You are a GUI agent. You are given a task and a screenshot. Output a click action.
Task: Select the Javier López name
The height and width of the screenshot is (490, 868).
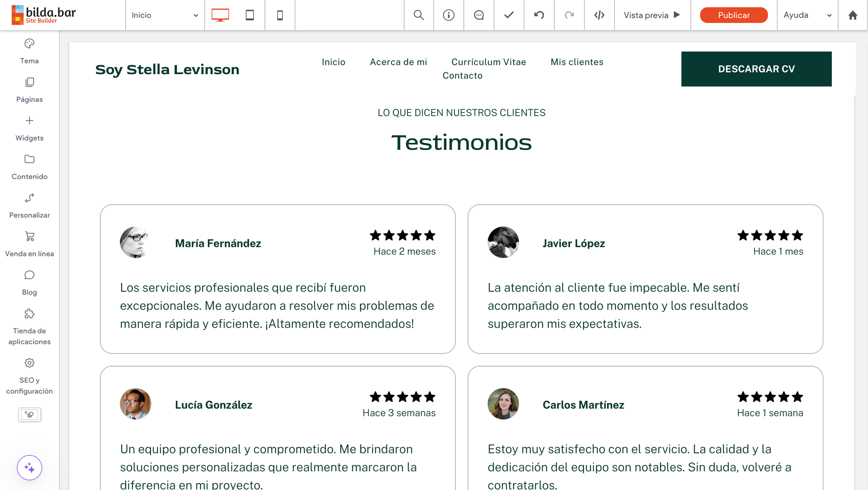(574, 243)
